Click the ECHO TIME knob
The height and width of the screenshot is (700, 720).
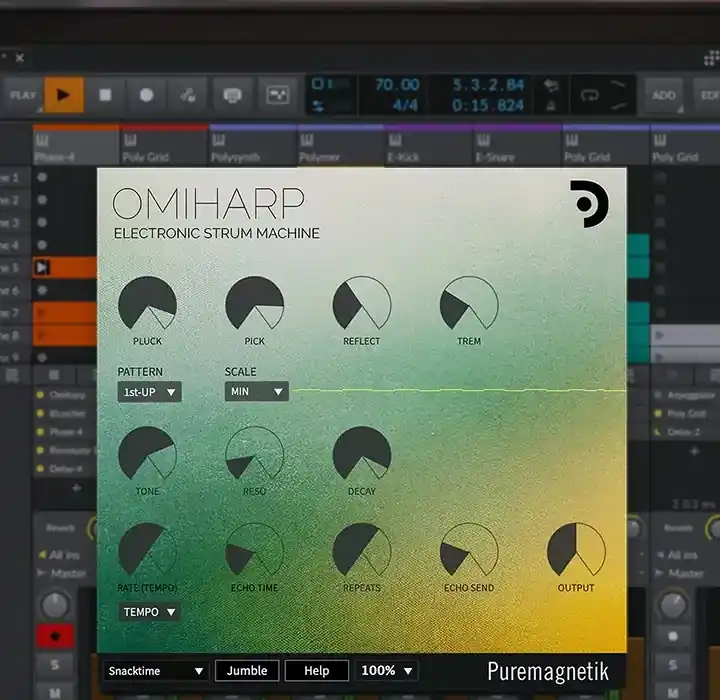click(254, 550)
